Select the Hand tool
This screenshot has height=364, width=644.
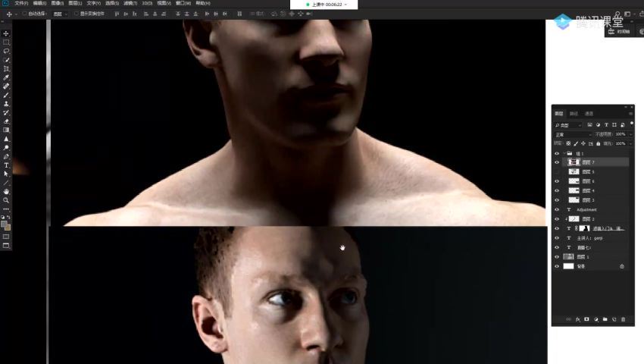[x=6, y=192]
